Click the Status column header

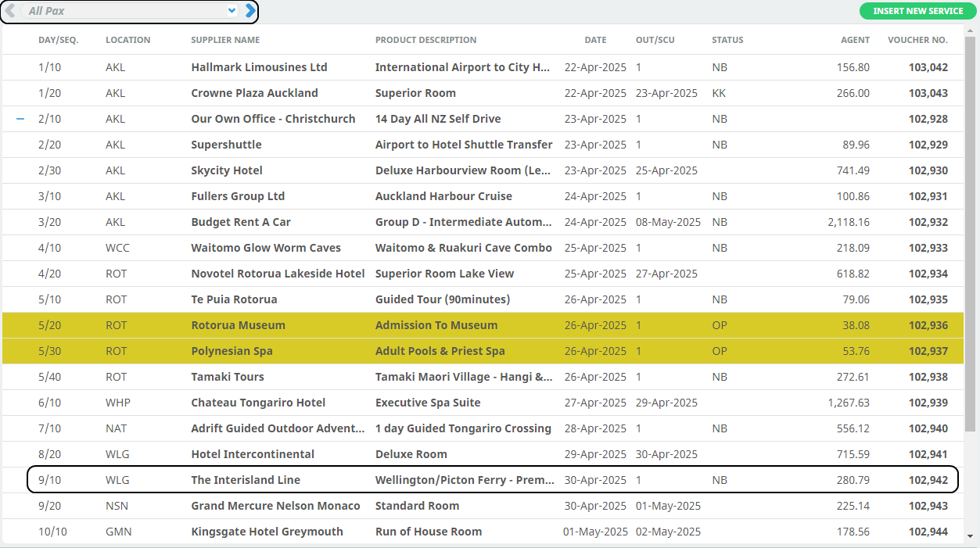point(727,40)
